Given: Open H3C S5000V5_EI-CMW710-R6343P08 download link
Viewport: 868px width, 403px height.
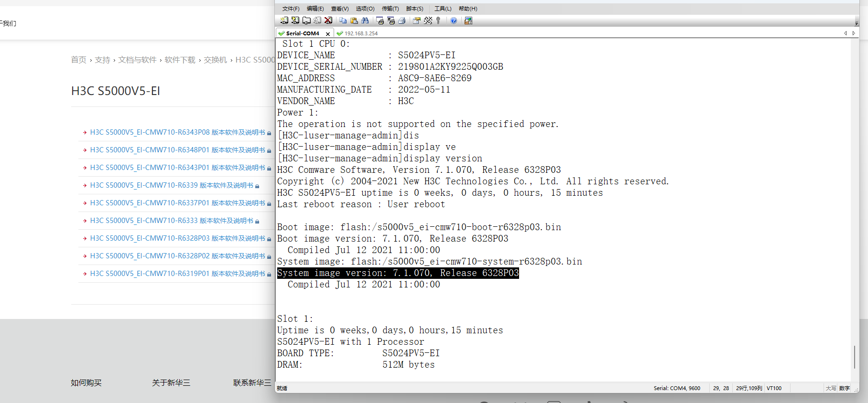Looking at the screenshot, I should [177, 132].
